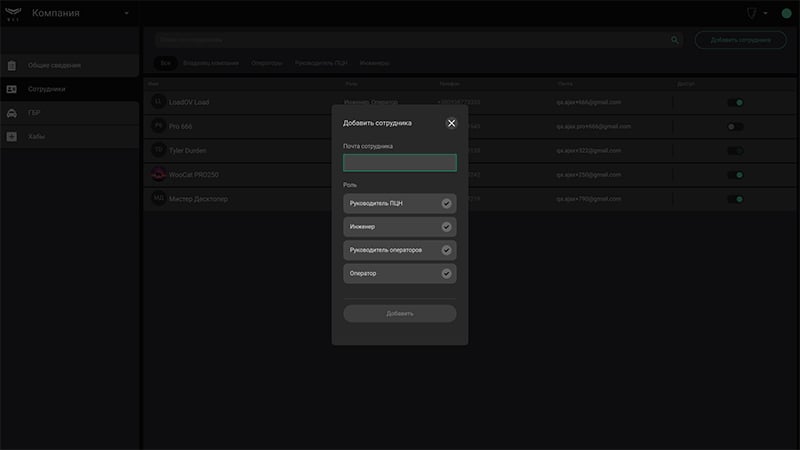Viewport: 800px width, 450px height.
Task: Click the employee search magnifier icon
Action: pos(674,39)
